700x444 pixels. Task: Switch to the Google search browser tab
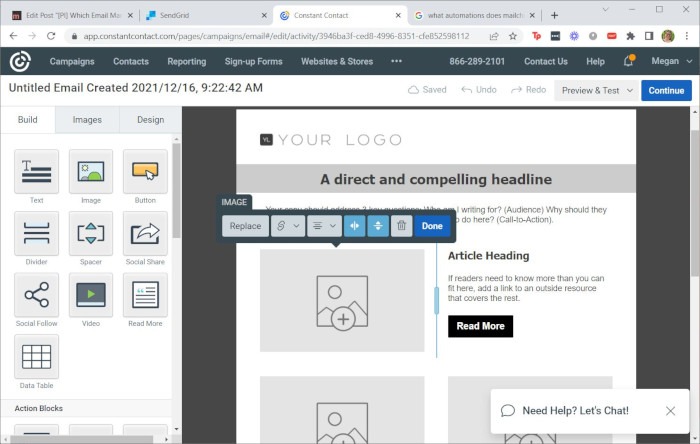(474, 15)
